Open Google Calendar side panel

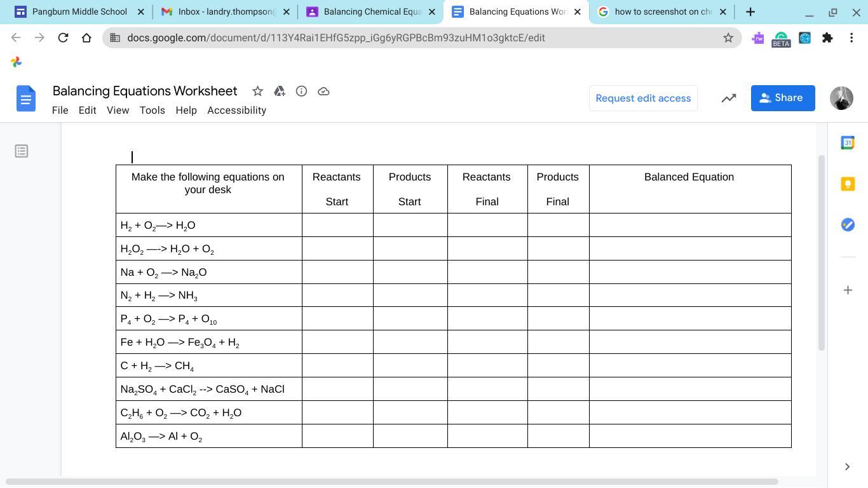847,143
